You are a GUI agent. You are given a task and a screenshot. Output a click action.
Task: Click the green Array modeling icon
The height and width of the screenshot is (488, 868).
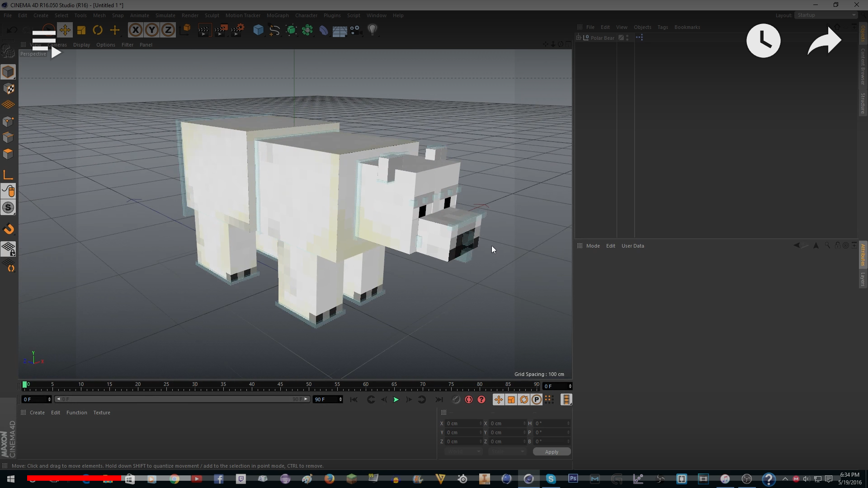click(307, 30)
